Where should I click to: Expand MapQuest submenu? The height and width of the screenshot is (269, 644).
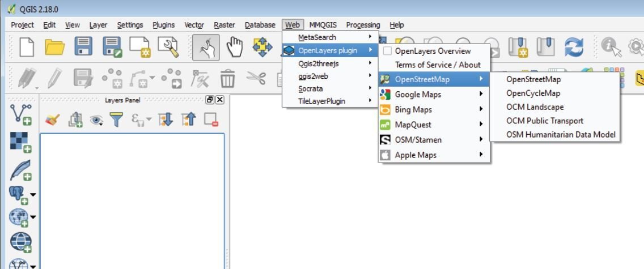point(434,125)
